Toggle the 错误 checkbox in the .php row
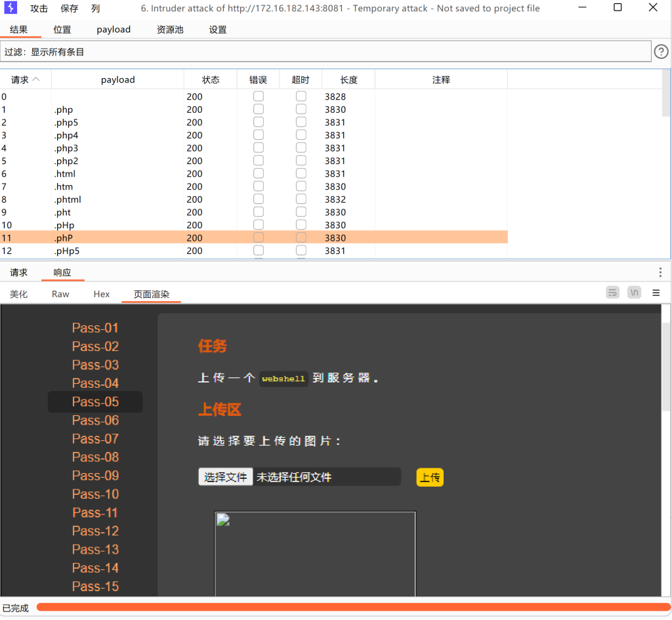 (x=259, y=110)
